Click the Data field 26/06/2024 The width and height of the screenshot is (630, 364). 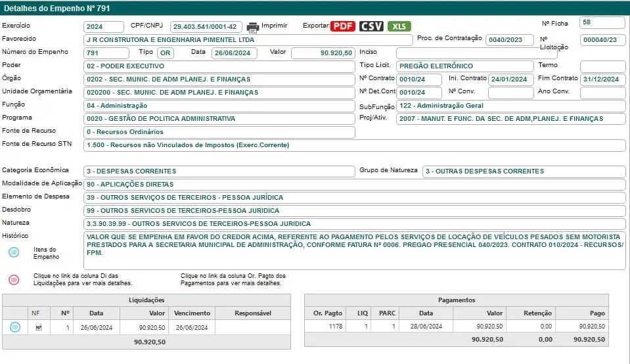tap(235, 53)
